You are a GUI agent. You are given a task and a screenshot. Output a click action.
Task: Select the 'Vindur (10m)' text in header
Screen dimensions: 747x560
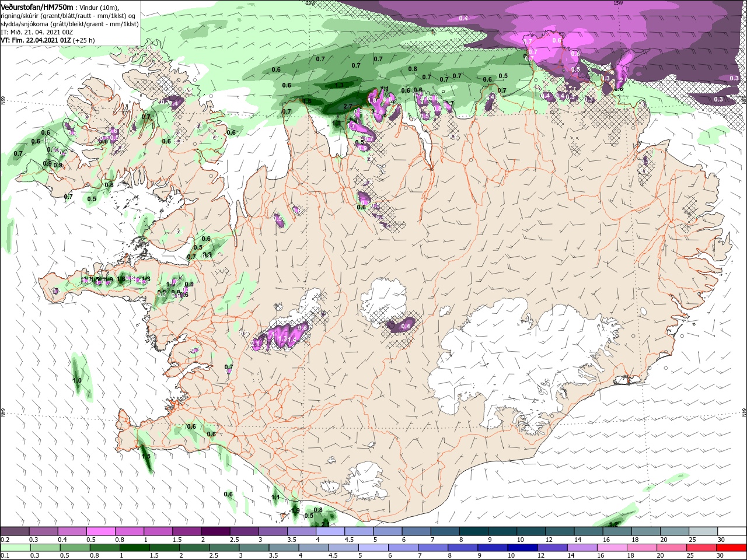click(99, 7)
